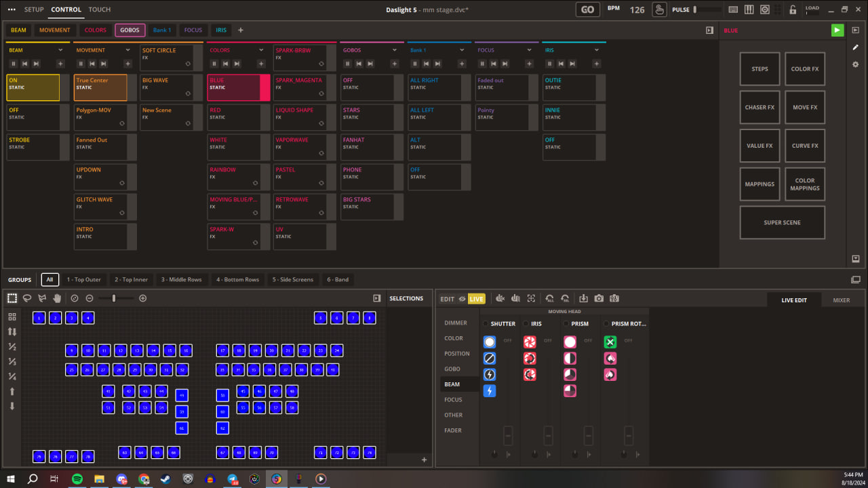868x488 pixels.
Task: Open the MIXER tab
Action: pos(841,300)
